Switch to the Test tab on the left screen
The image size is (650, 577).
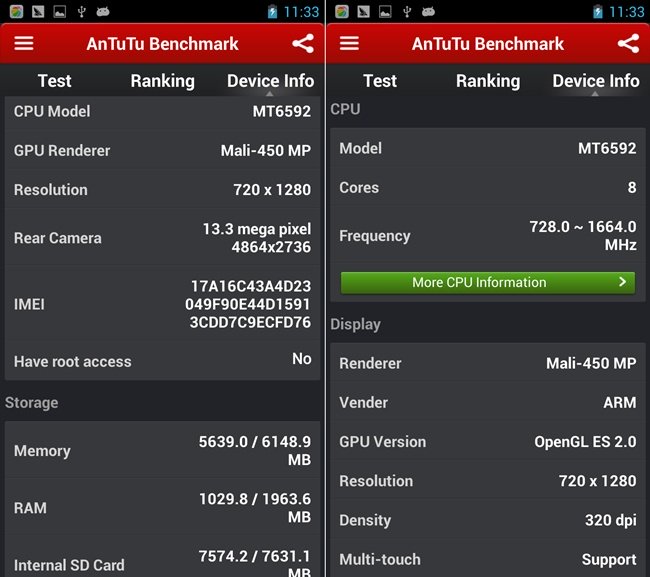tap(55, 81)
